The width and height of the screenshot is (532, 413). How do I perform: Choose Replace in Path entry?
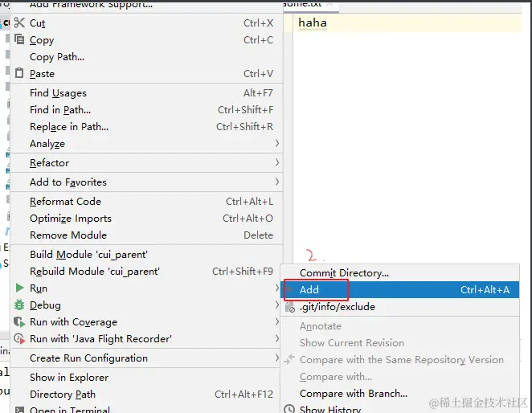tap(147, 127)
